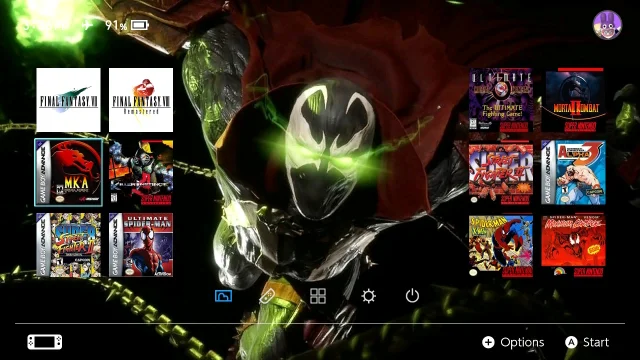
Task: Open the all apps grid icon
Action: (318, 296)
